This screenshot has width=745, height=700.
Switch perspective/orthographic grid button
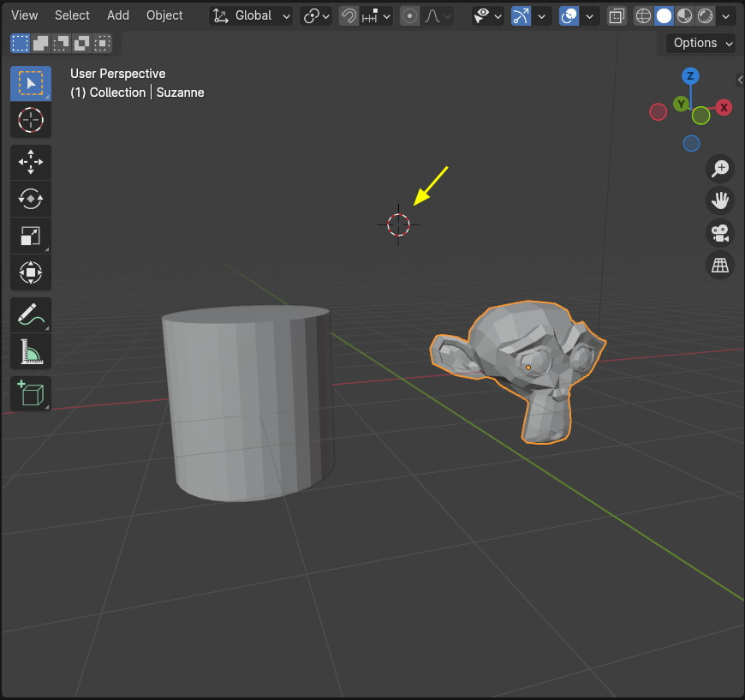click(x=720, y=265)
